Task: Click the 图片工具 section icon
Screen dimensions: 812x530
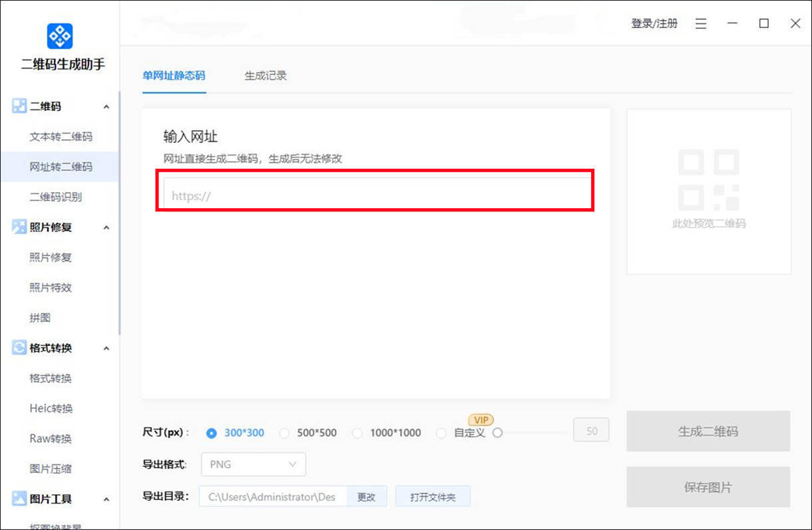Action: [19, 499]
